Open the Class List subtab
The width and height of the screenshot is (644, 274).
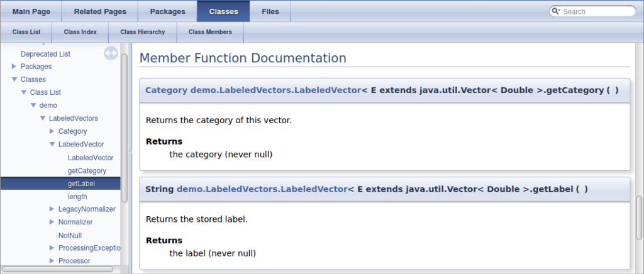pos(26,32)
